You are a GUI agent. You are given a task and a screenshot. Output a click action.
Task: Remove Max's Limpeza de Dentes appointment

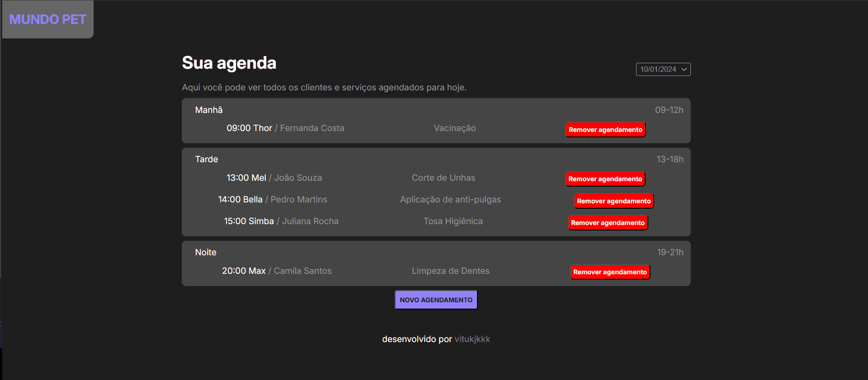610,272
